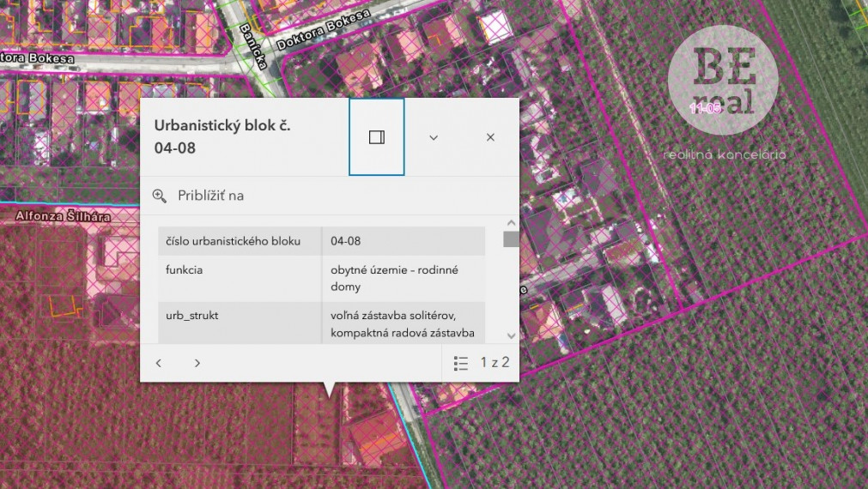
Task: Click the '1 z 2' feature counter
Action: click(x=495, y=363)
